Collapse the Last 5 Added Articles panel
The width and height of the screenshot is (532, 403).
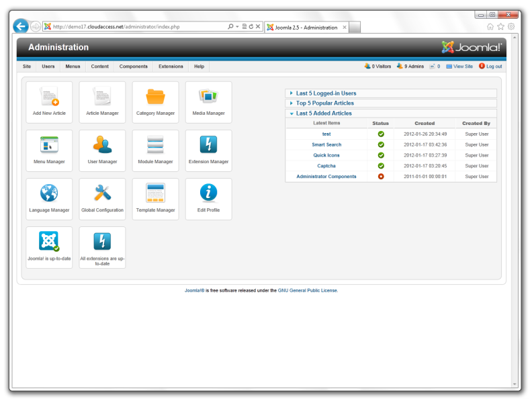(x=391, y=114)
